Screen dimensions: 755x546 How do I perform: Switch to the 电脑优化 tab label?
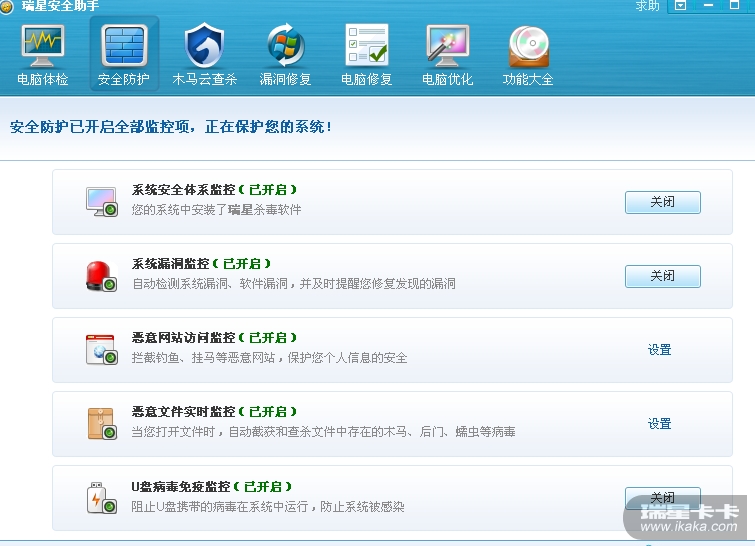(448, 79)
